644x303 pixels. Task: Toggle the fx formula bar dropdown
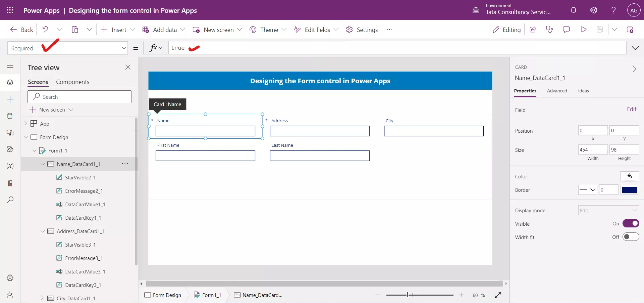point(161,48)
